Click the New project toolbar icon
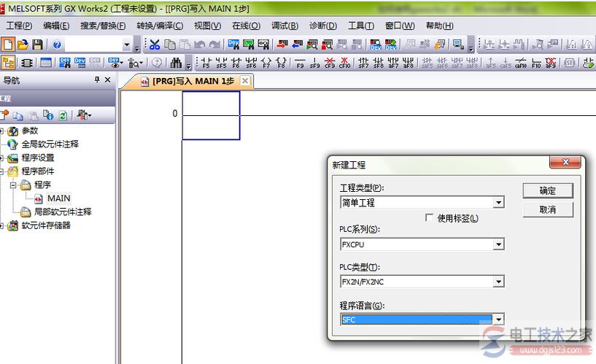Screen dimensions: 596x364 click(7, 44)
